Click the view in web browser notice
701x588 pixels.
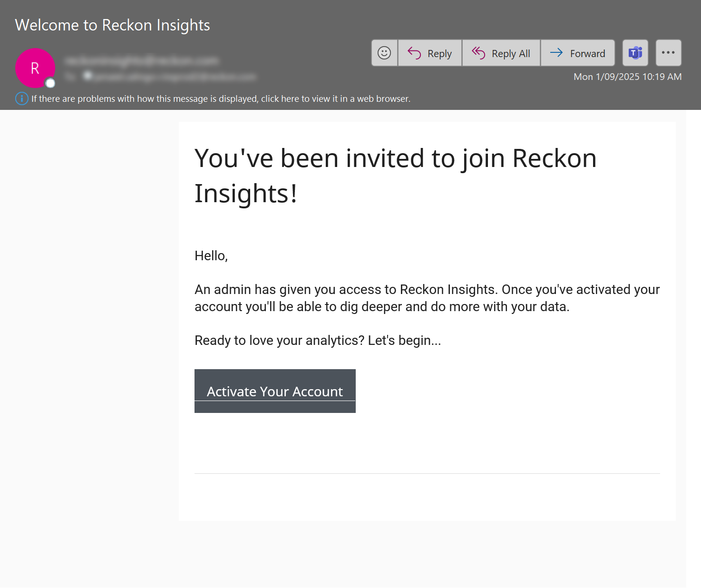pyautogui.click(x=221, y=99)
